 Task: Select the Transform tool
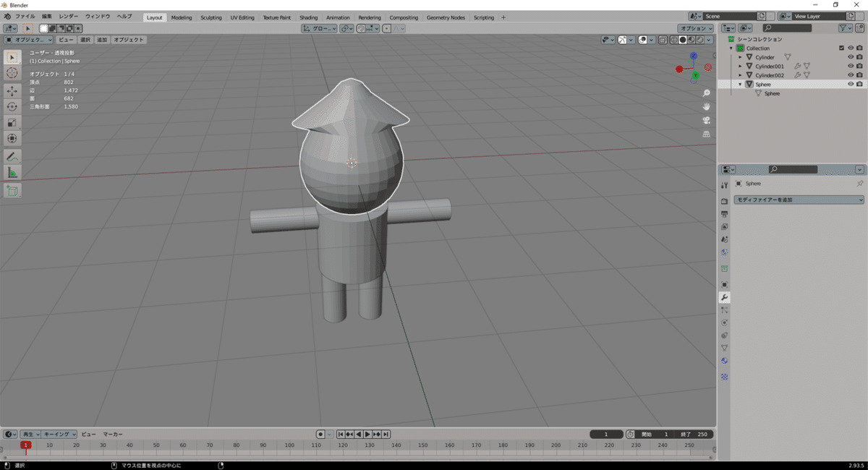click(12, 138)
